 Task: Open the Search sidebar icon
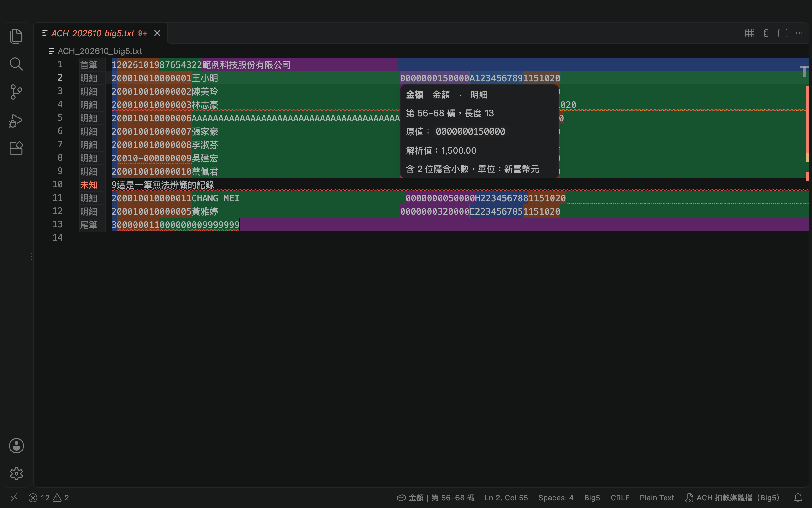16,64
